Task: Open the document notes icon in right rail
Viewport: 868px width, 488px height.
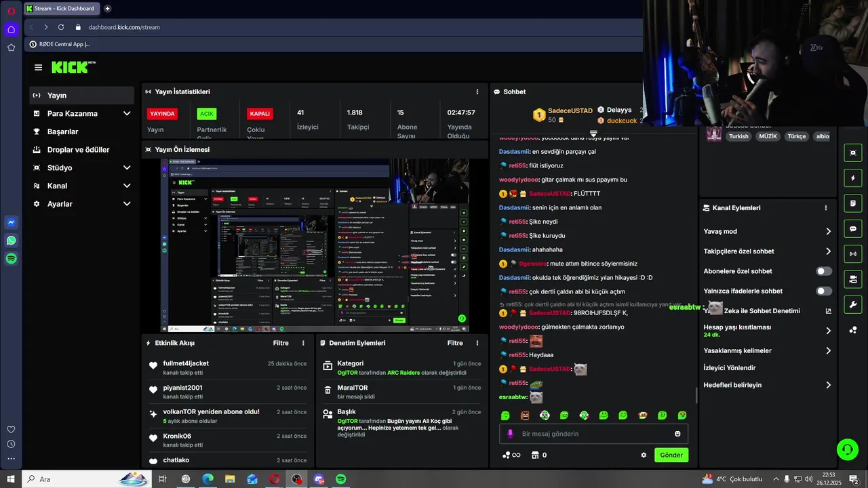Action: tap(853, 203)
